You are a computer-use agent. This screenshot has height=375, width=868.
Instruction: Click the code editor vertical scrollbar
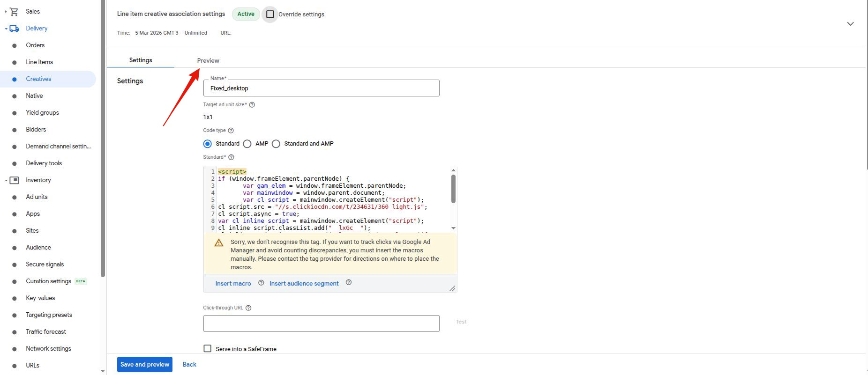(x=453, y=190)
